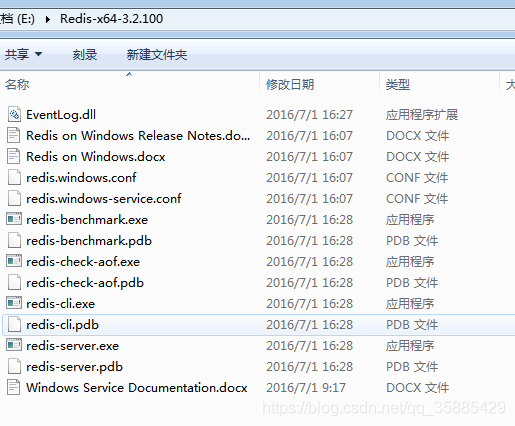Screen dimensions: 515x426
Task: Click the 2016/7/1 16:27 date for EventLog.dll
Action: click(x=309, y=115)
